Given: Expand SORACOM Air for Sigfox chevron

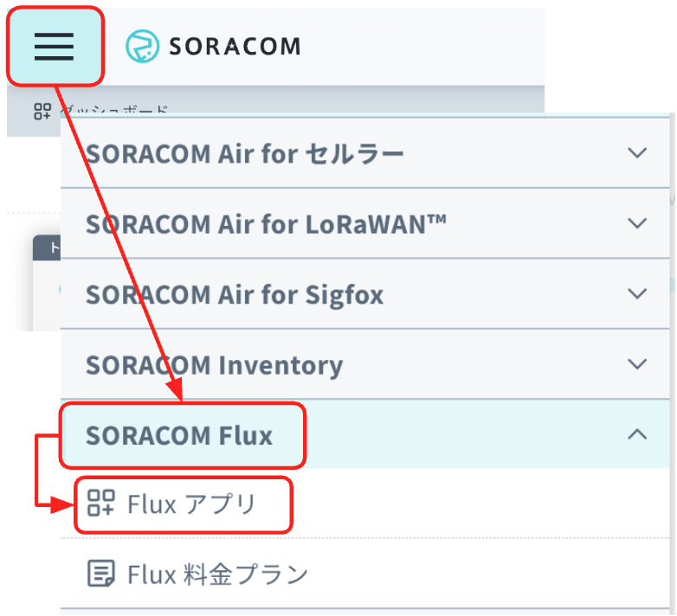Looking at the screenshot, I should [x=637, y=293].
